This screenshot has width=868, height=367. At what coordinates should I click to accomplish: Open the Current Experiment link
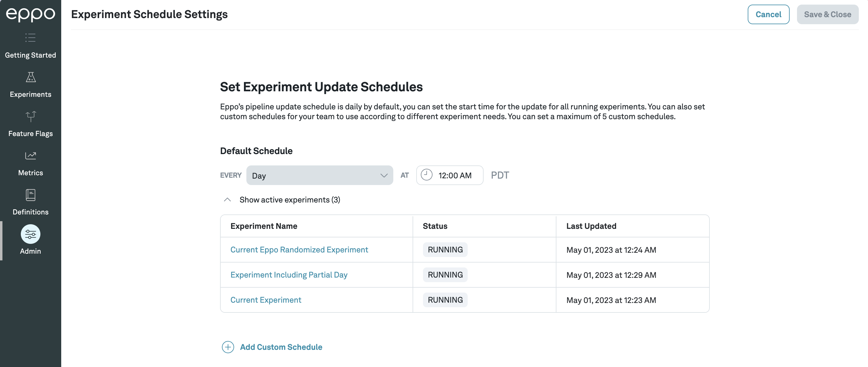(266, 300)
